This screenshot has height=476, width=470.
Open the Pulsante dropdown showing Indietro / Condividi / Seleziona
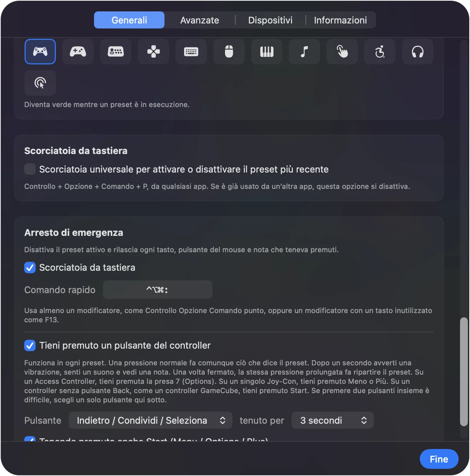click(x=151, y=420)
